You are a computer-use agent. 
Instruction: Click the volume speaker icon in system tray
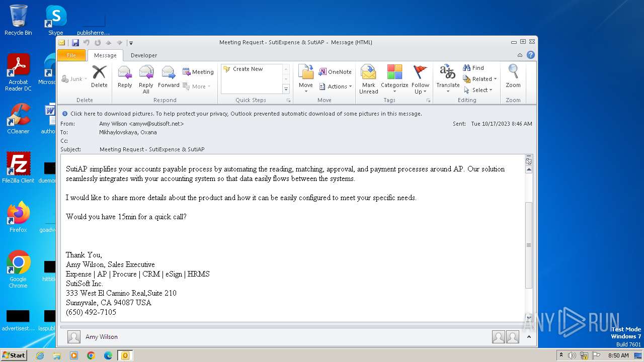572,355
